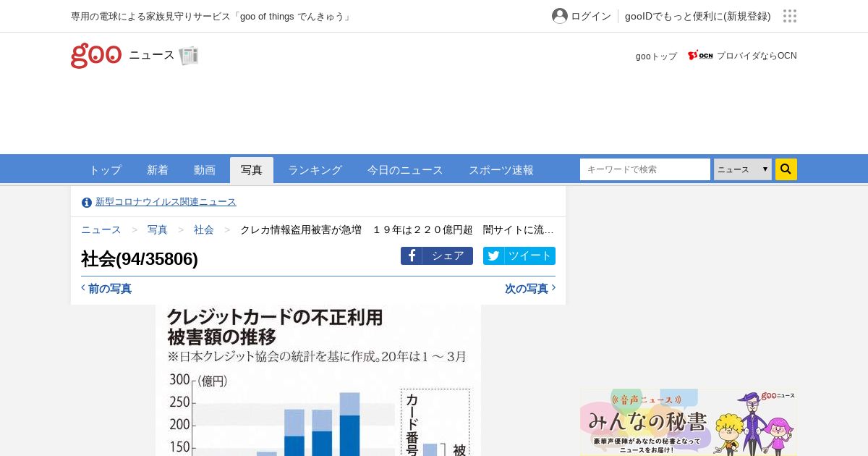Click the OCN logo icon

point(700,56)
